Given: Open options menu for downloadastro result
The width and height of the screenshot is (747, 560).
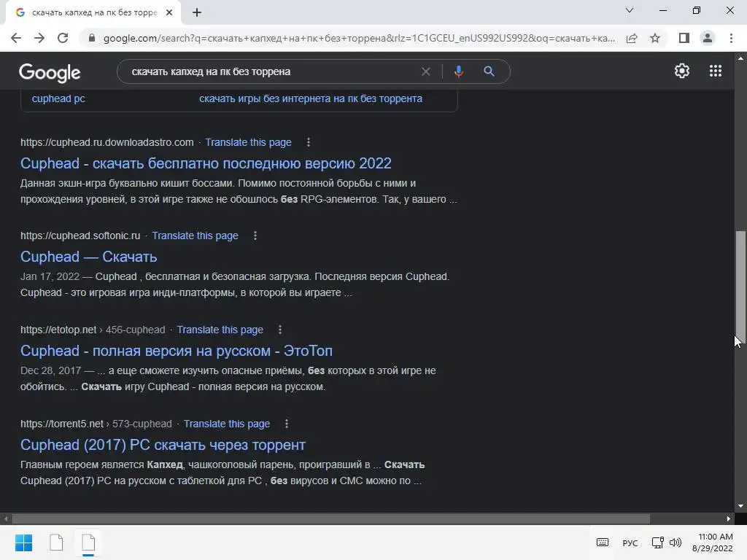Looking at the screenshot, I should coord(309,142).
